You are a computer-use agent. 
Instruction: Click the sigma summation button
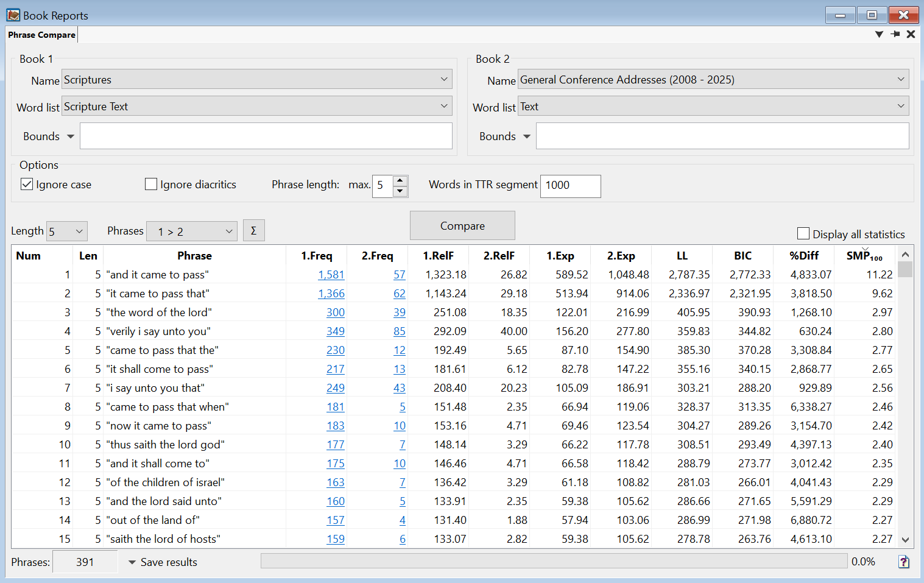tap(253, 231)
